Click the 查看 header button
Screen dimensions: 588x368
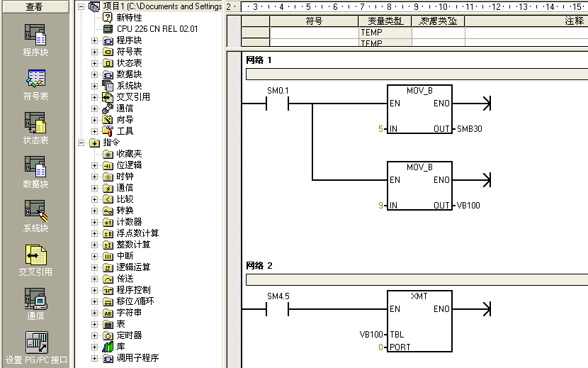pyautogui.click(x=35, y=7)
